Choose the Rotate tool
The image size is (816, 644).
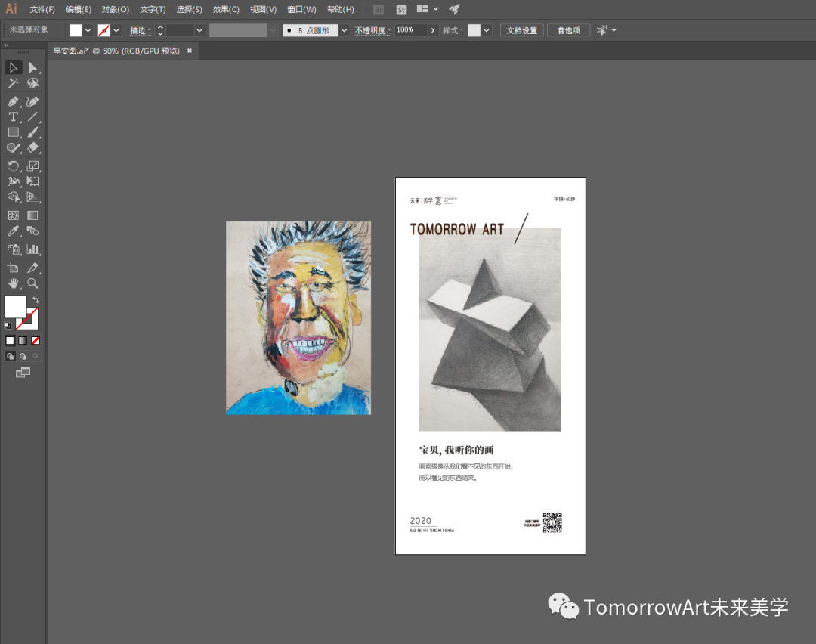14,166
